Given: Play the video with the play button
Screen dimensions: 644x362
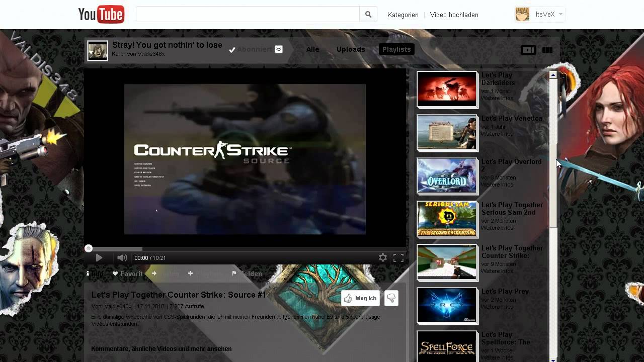Looking at the screenshot, I should (99, 258).
